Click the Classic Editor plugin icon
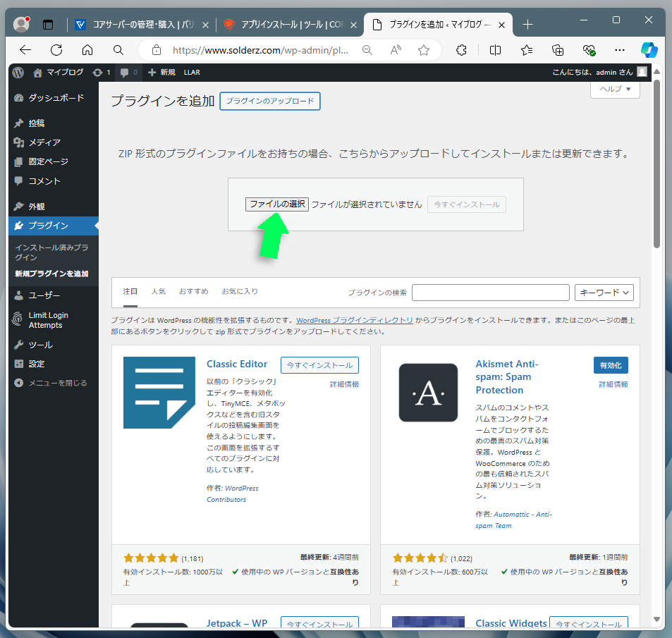This screenshot has height=638, width=672. tap(159, 393)
